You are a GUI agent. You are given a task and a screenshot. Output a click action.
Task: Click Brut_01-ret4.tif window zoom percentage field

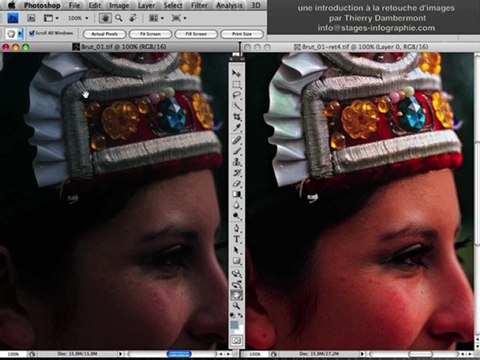pyautogui.click(x=255, y=354)
